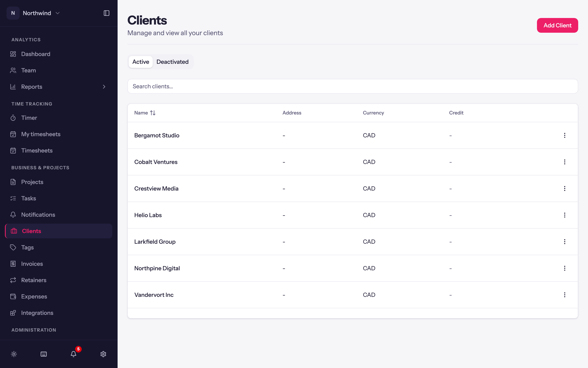Image resolution: width=588 pixels, height=368 pixels.
Task: Open settings gear at sidebar bottom
Action: pyautogui.click(x=103, y=354)
